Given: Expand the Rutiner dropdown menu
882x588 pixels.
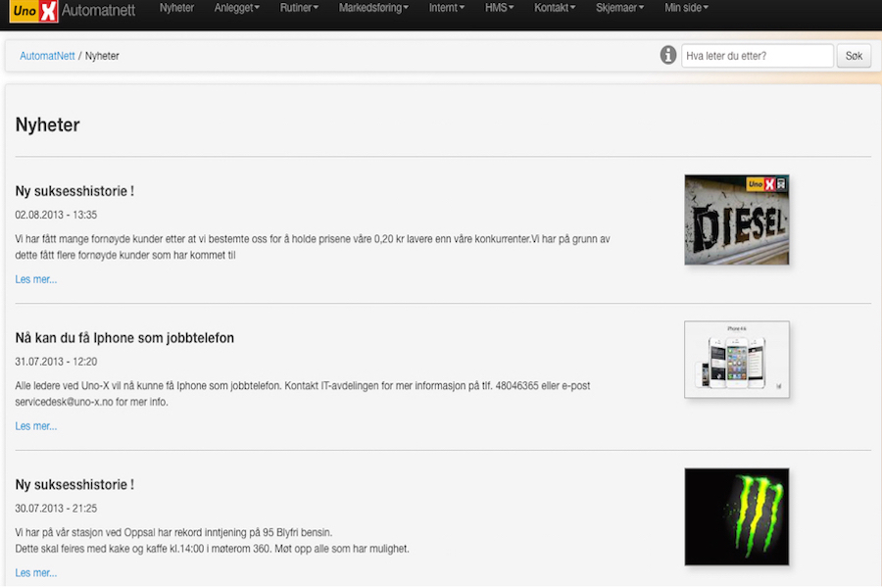Looking at the screenshot, I should click(x=299, y=8).
